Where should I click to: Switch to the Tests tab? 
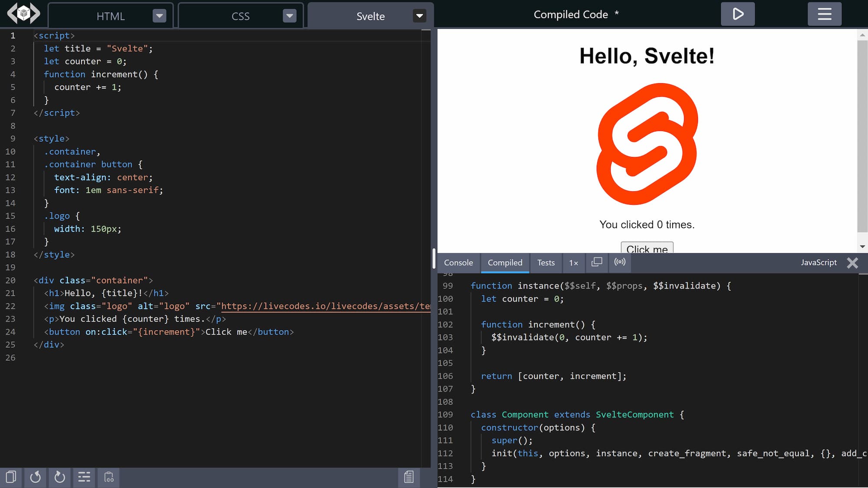[x=546, y=262]
